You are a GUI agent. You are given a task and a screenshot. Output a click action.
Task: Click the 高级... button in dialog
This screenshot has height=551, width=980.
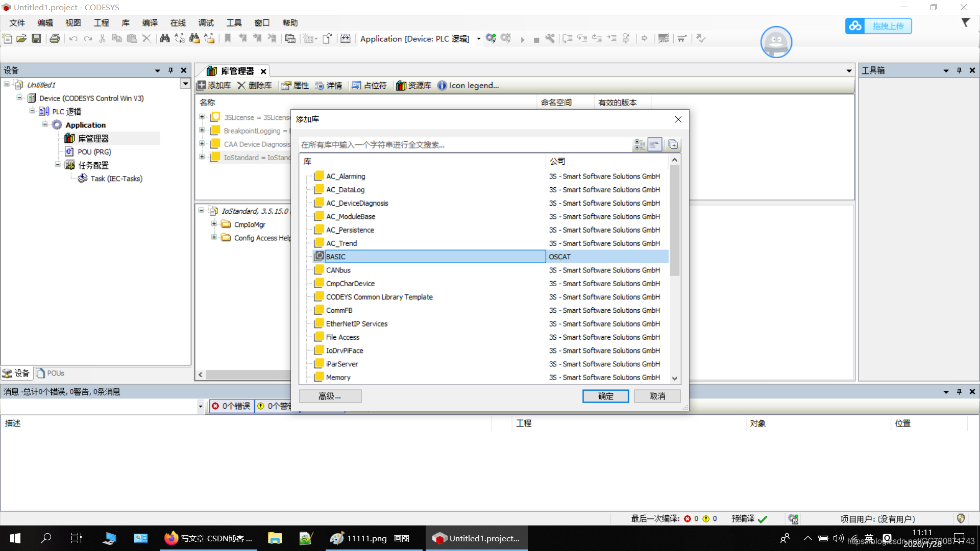(x=330, y=396)
